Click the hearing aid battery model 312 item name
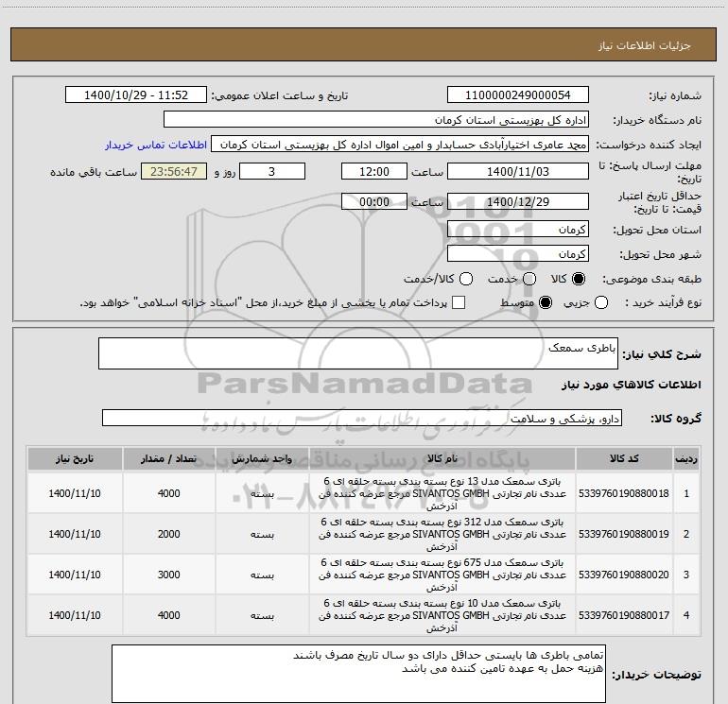The width and height of the screenshot is (728, 704). click(442, 534)
